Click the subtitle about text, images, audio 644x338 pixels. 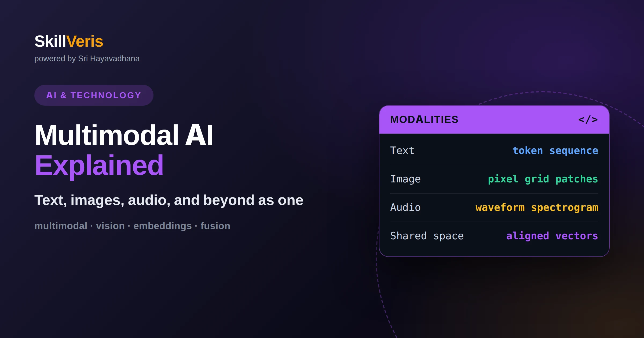tap(169, 200)
